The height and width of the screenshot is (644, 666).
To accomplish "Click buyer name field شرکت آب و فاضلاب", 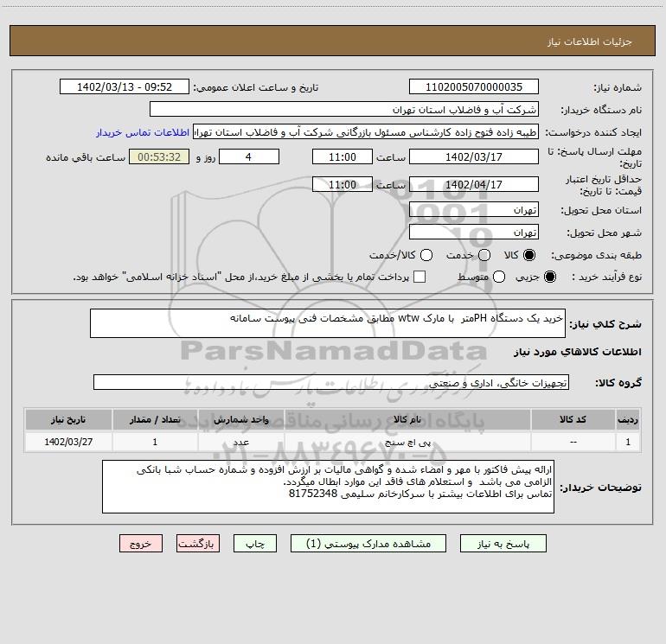I will [344, 110].
